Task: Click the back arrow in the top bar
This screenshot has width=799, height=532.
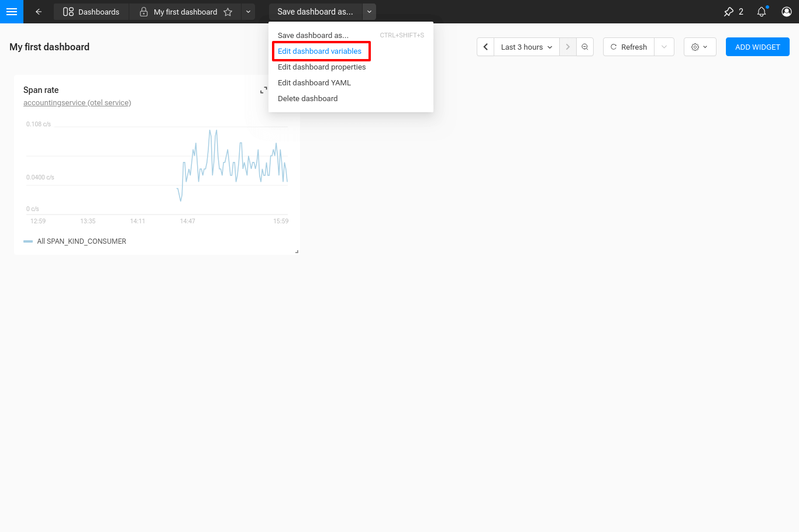Action: 39,12
